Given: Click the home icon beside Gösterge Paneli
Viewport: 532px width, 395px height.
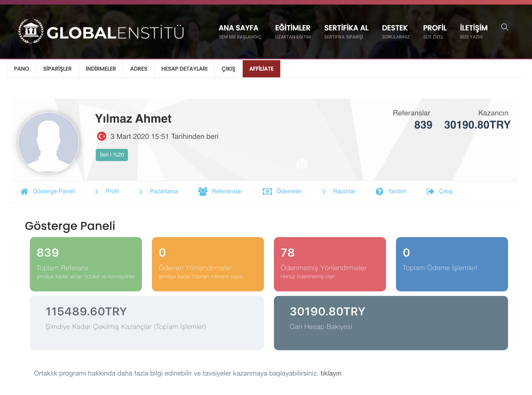Looking at the screenshot, I should coord(24,191).
